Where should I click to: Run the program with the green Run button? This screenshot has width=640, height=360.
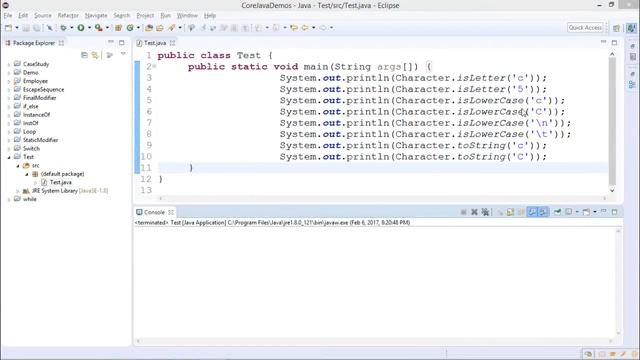point(81,28)
